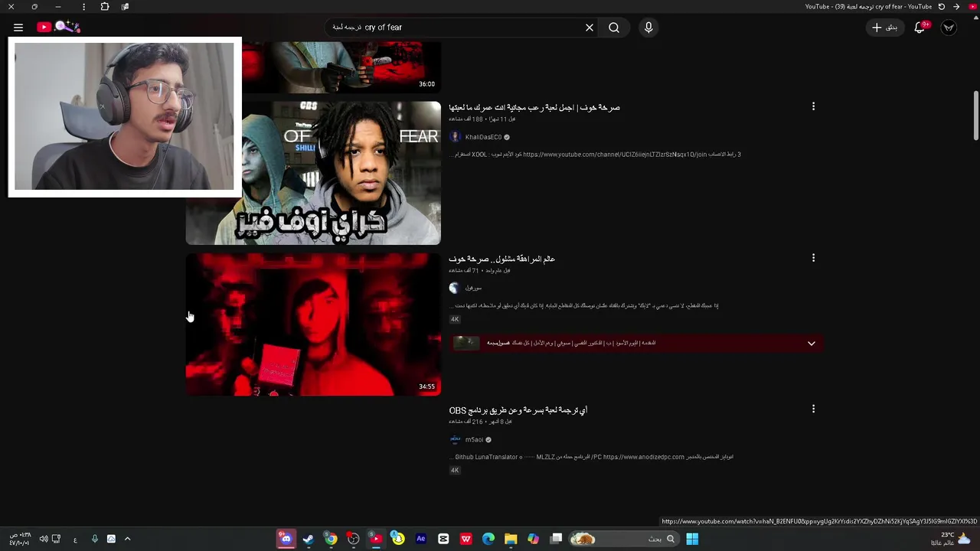Open Steam from the taskbar

[308, 539]
